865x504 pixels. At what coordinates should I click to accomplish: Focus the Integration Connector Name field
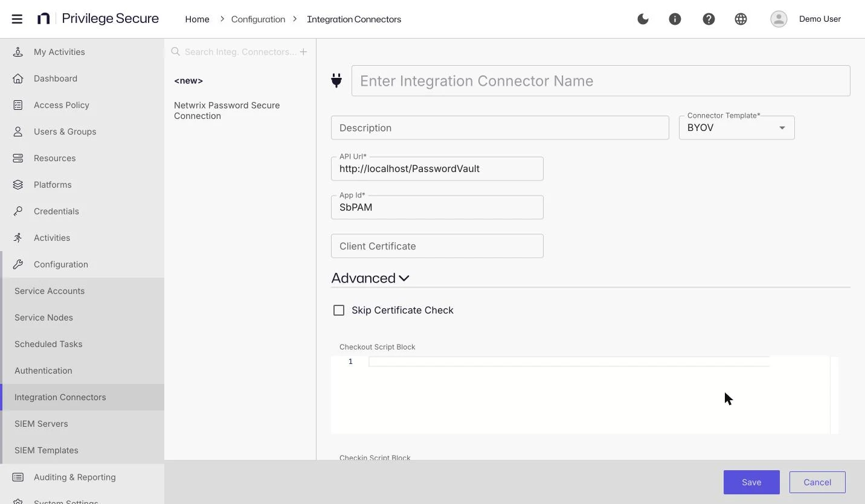(x=601, y=81)
